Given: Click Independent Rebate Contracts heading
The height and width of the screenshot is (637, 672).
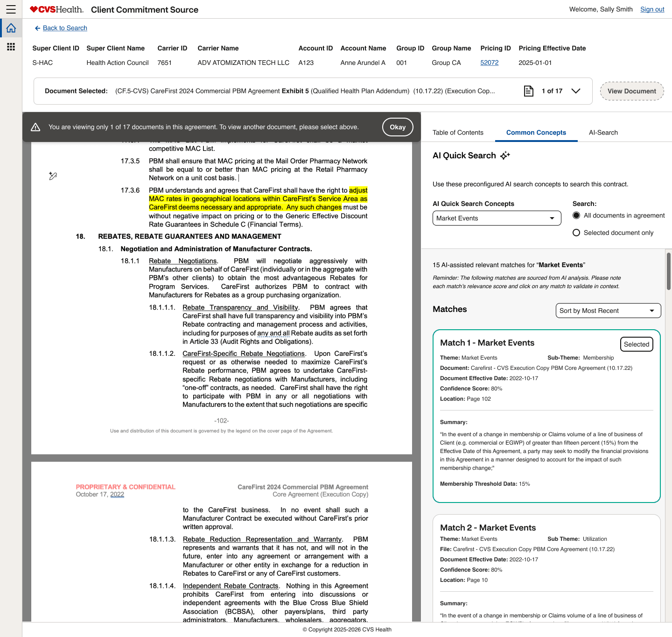Looking at the screenshot, I should [x=231, y=586].
